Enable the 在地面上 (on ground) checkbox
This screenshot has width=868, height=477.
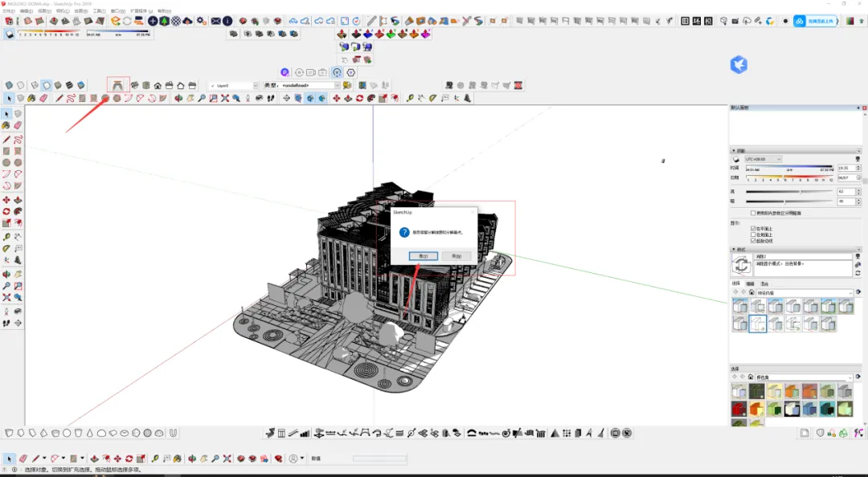point(753,234)
